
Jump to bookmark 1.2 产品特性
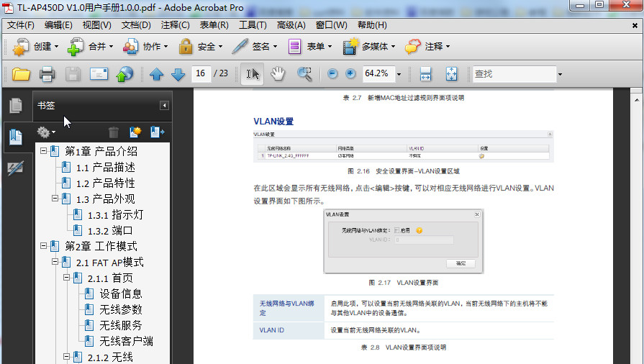tap(105, 183)
